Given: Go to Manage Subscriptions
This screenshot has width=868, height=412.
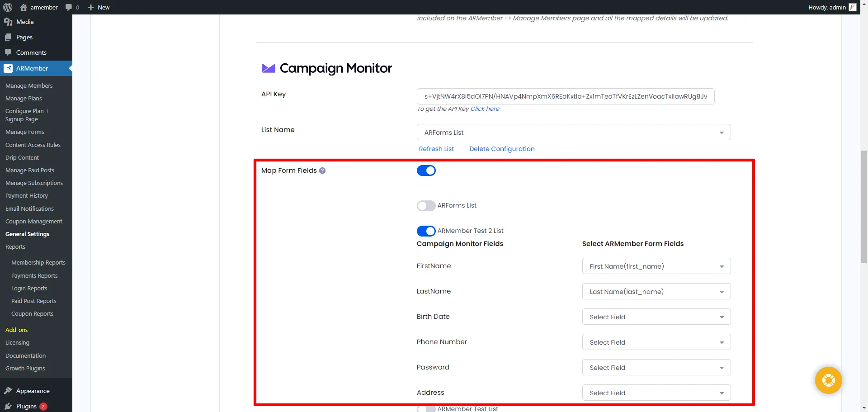Looking at the screenshot, I should pyautogui.click(x=34, y=183).
